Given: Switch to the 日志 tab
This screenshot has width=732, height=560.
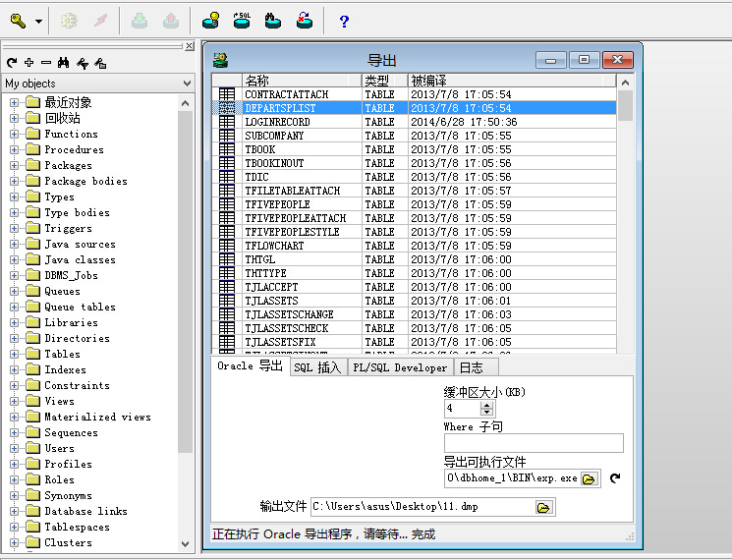Looking at the screenshot, I should click(476, 367).
